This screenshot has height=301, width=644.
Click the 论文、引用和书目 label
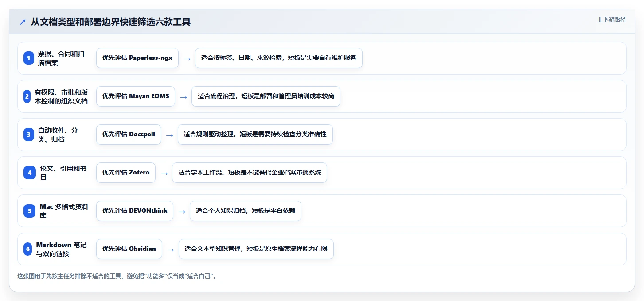tap(63, 173)
